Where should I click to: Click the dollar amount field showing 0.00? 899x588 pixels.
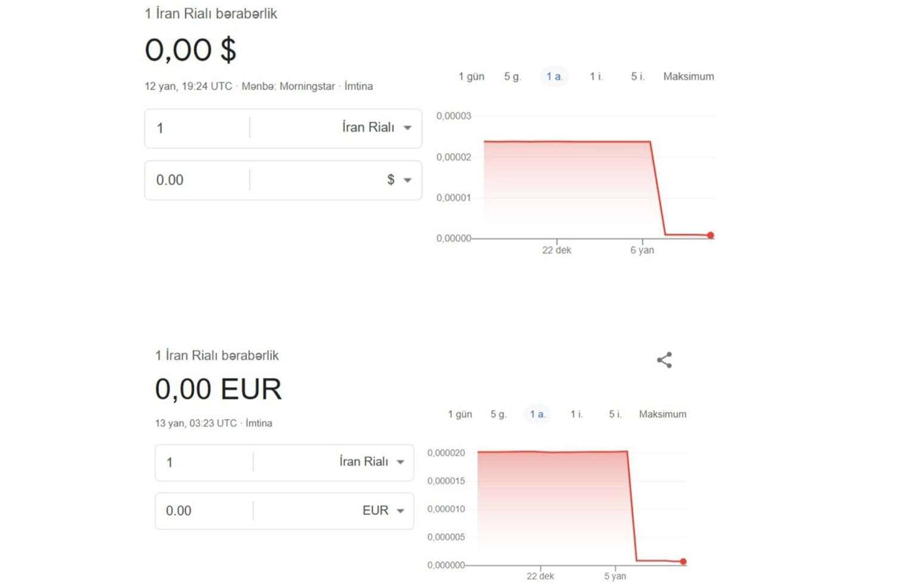point(197,180)
